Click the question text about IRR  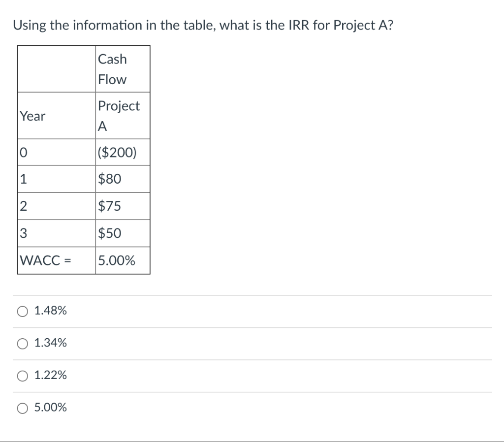coord(203,25)
